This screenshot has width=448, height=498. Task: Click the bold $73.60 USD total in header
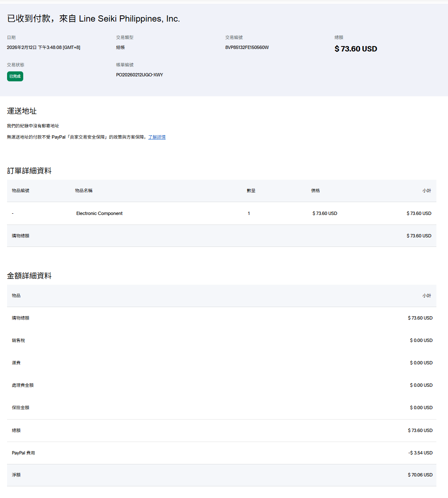click(355, 49)
